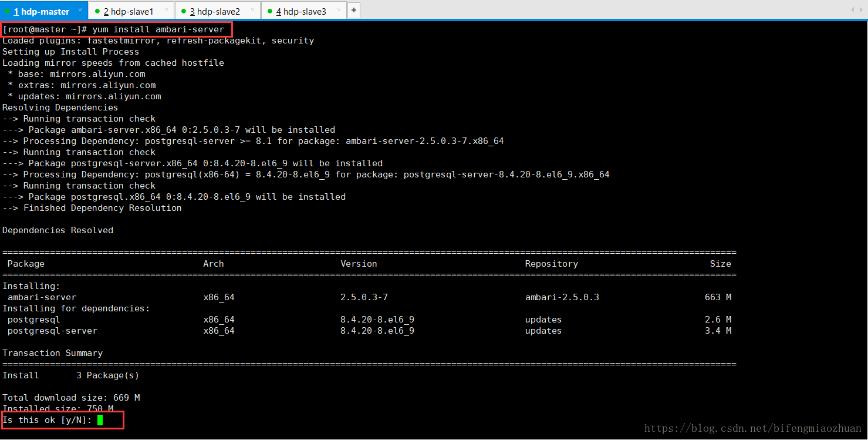Click 'x86_64' arch in the ambari-server row

click(x=219, y=297)
